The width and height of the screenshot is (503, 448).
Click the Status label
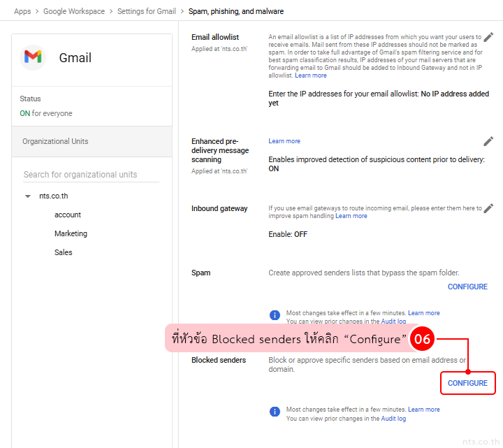31,99
